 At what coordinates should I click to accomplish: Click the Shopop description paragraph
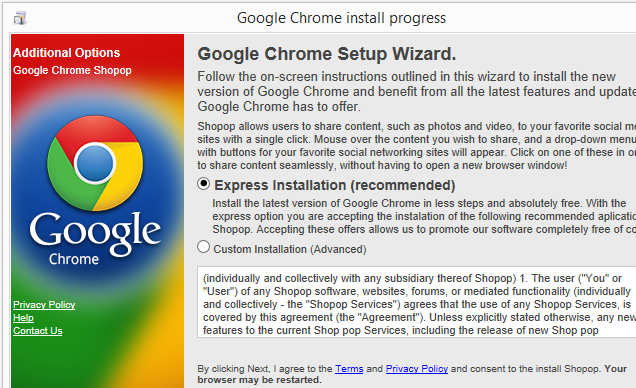click(417, 146)
